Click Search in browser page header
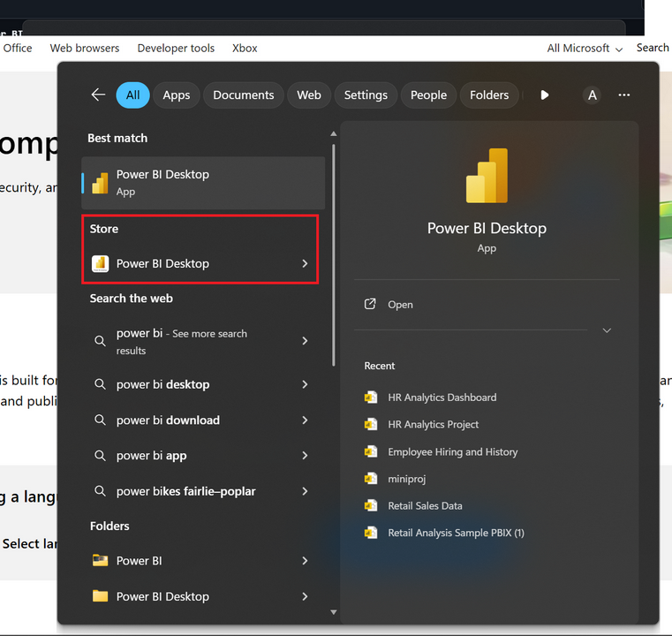Viewport: 672px width, 636px height. coord(653,48)
